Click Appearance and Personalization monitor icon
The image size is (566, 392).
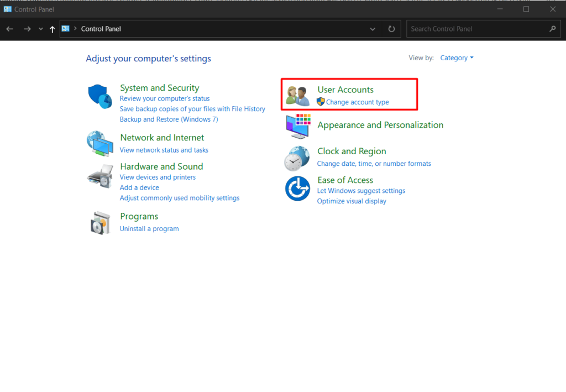298,126
